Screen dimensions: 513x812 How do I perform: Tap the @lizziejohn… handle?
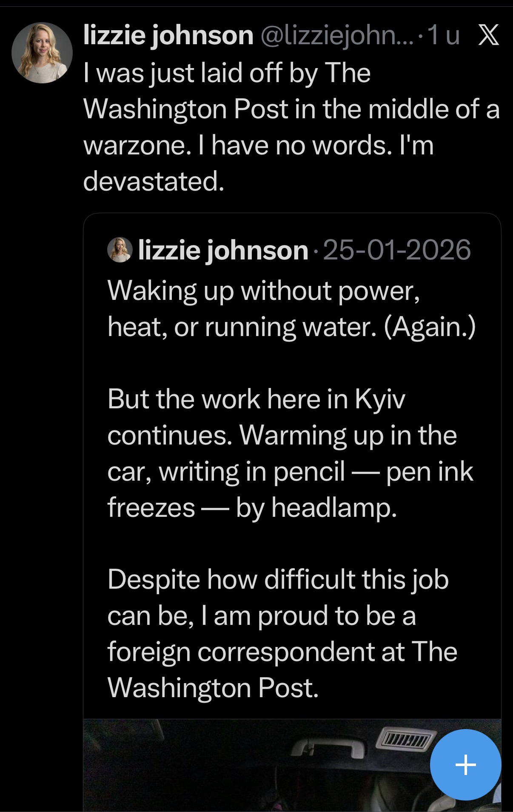tap(338, 36)
